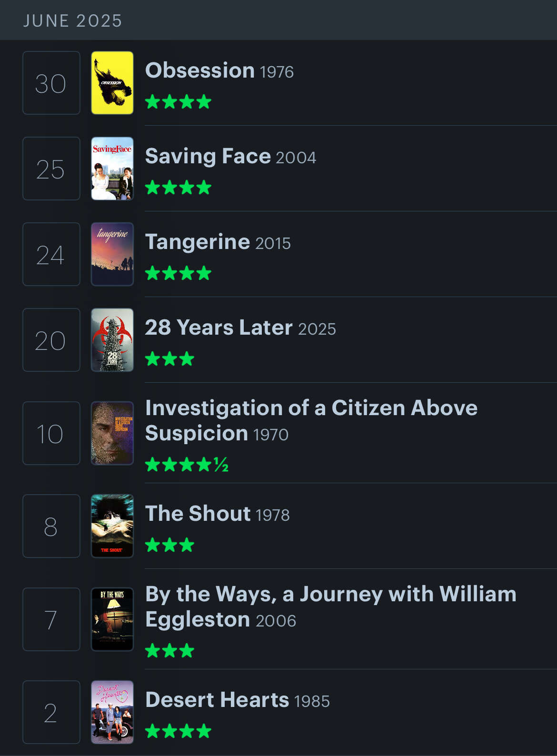Tap the Investigation of a Citizen poster
557x756 pixels.
(112, 433)
